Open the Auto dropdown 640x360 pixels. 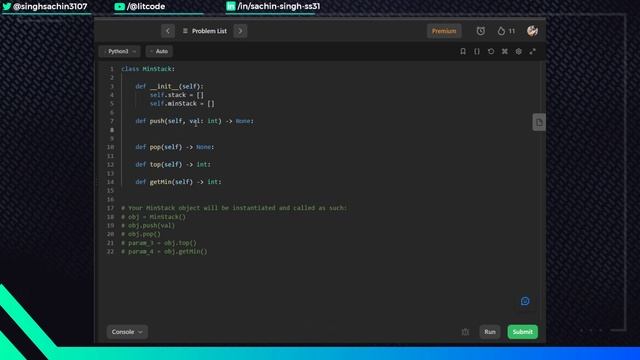coord(159,51)
